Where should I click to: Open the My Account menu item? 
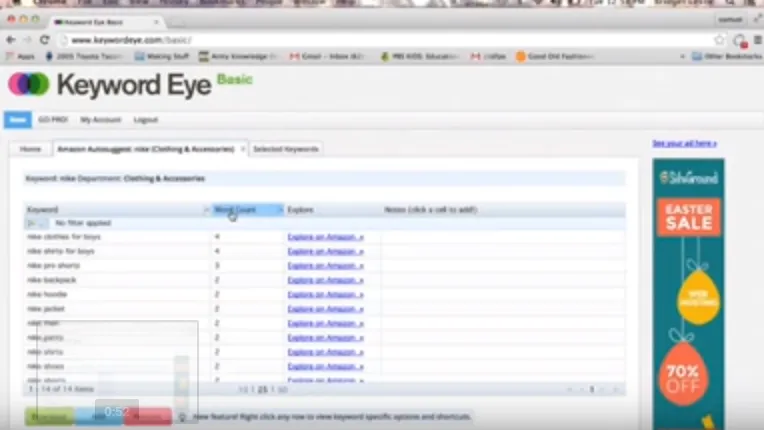pyautogui.click(x=101, y=120)
